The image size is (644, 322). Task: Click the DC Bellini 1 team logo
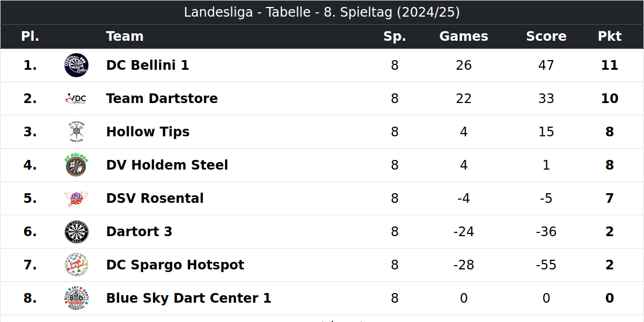(x=76, y=65)
